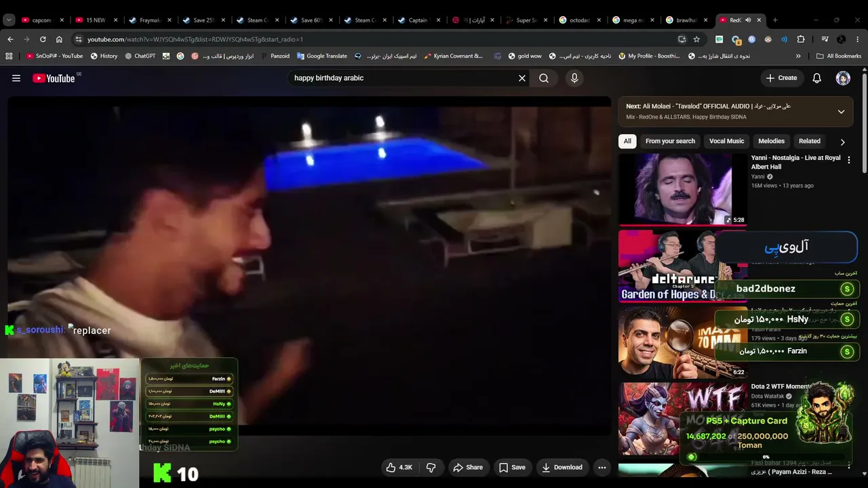
Task: Share this video
Action: tap(468, 467)
